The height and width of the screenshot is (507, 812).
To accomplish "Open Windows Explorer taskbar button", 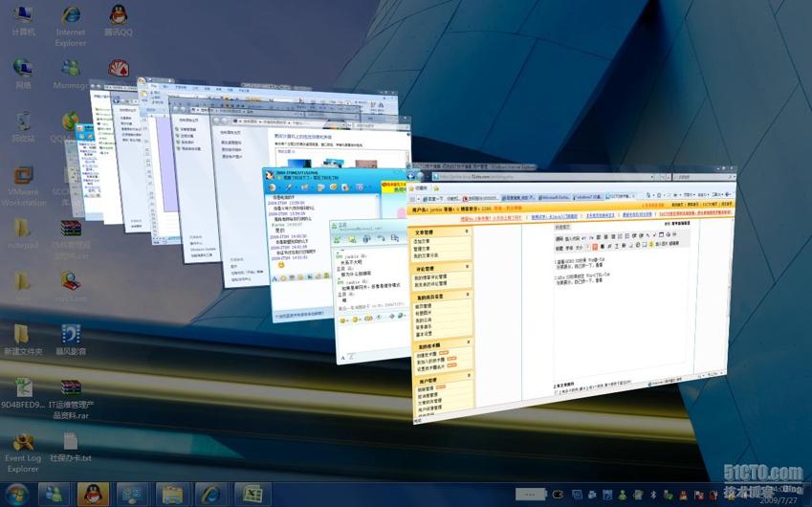I will [x=172, y=494].
